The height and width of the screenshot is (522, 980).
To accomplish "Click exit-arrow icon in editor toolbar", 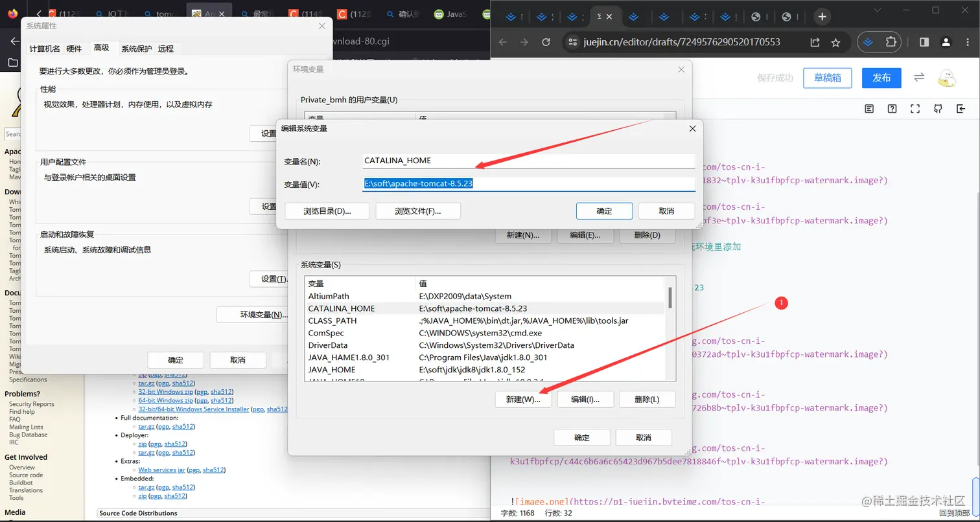I will [x=961, y=109].
